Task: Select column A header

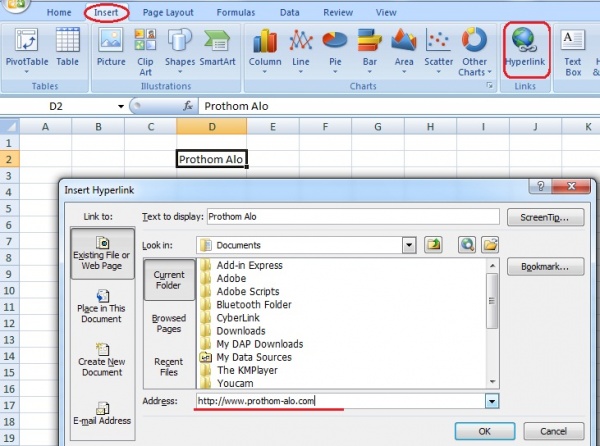Action: click(x=45, y=126)
